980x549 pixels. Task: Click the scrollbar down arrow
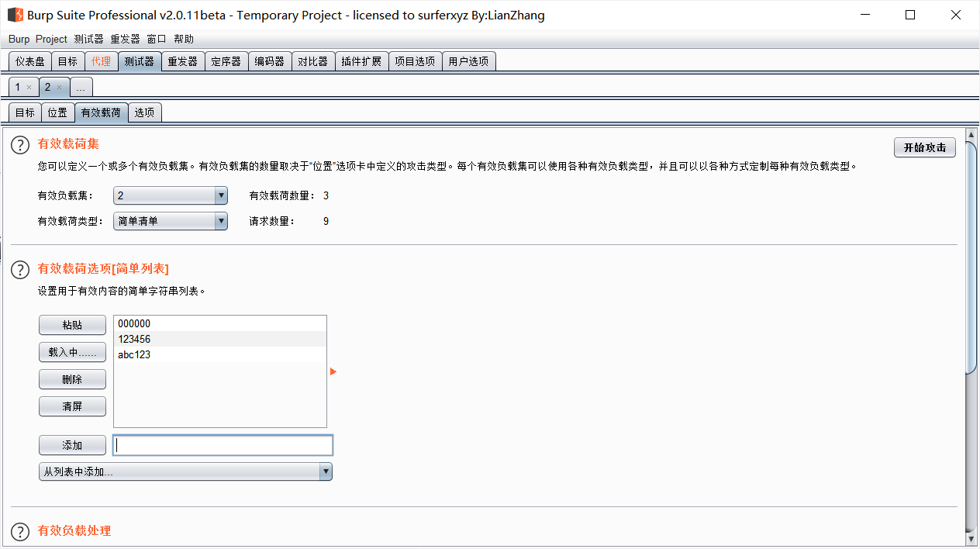point(971,538)
